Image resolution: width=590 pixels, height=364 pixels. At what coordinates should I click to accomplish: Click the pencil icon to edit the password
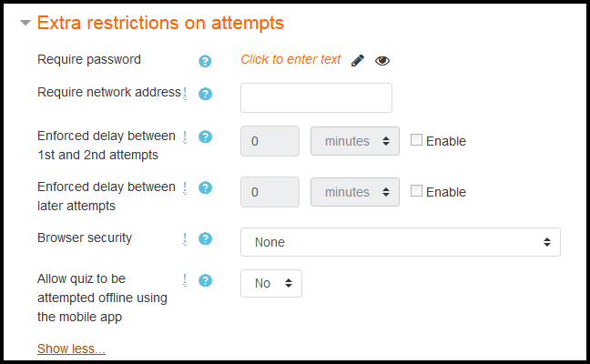click(x=358, y=61)
